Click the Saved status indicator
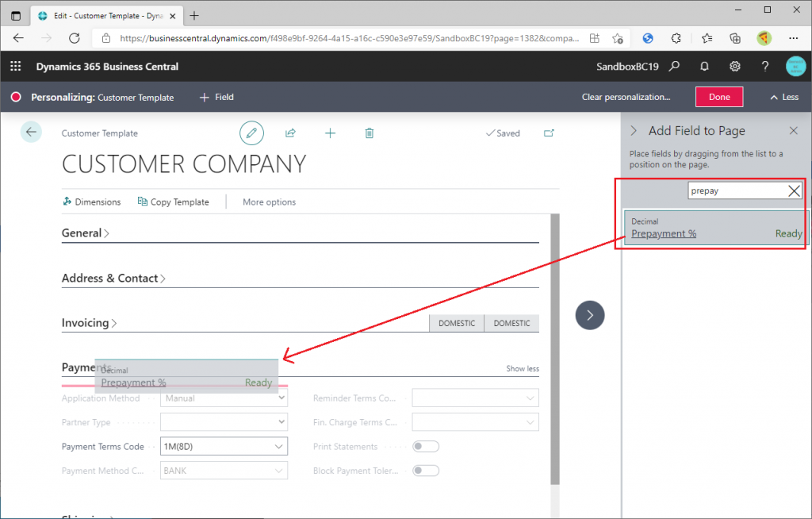Image resolution: width=812 pixels, height=519 pixels. (503, 133)
